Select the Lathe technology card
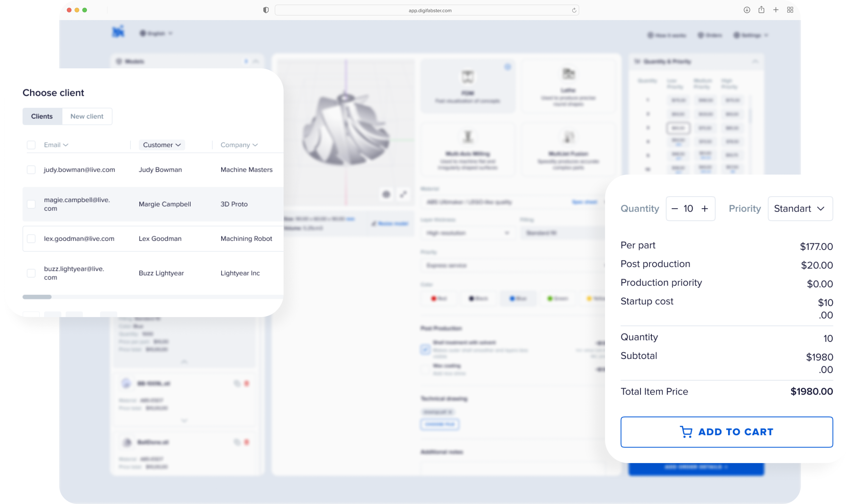This screenshot has height=504, width=850. click(568, 86)
